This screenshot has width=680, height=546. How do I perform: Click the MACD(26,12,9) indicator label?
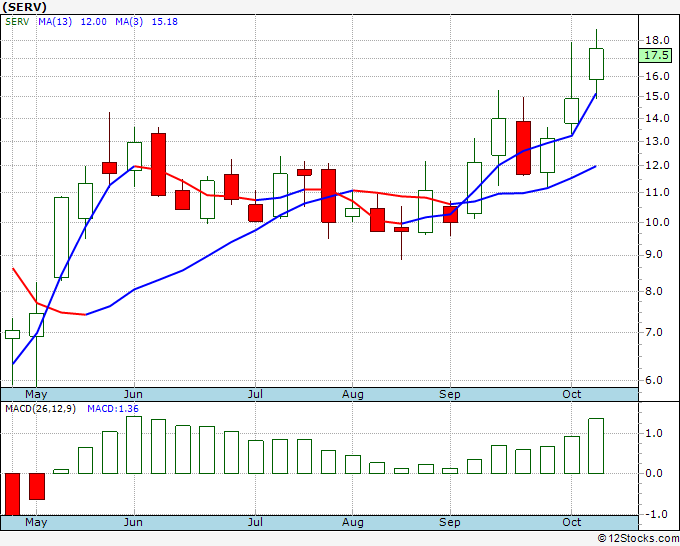click(40, 409)
